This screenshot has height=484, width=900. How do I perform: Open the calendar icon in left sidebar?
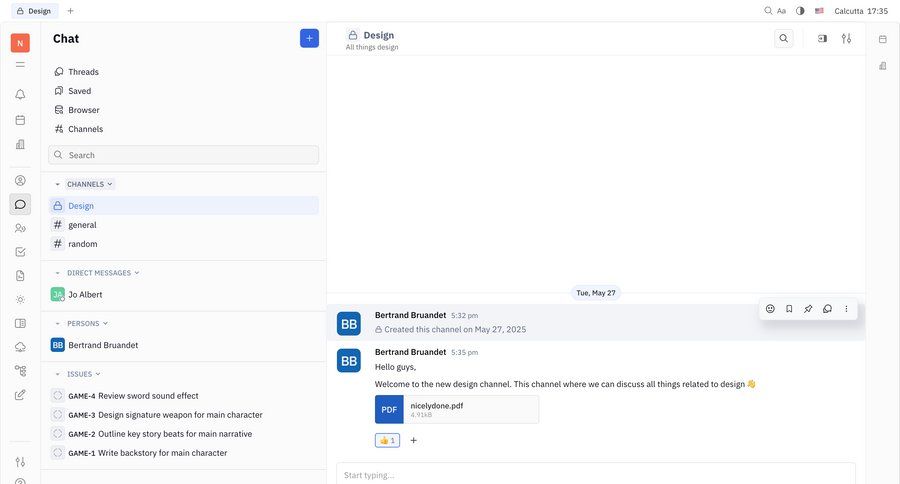(20, 120)
